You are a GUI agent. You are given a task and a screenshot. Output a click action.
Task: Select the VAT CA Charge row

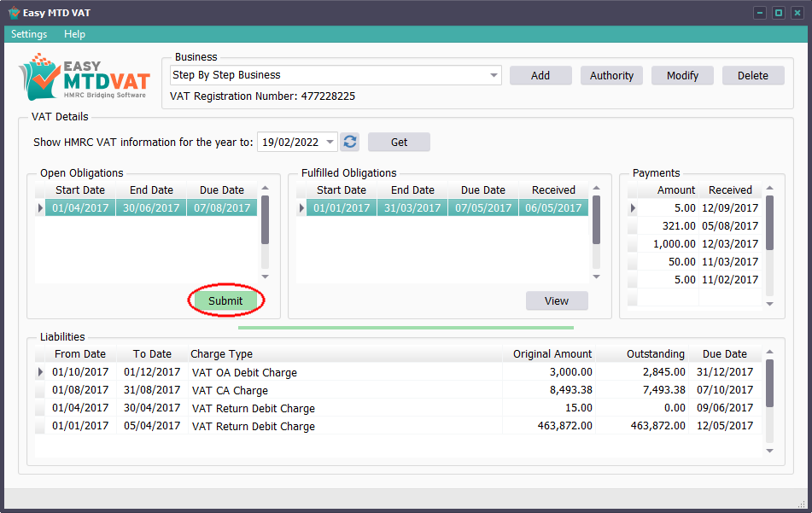pos(399,390)
